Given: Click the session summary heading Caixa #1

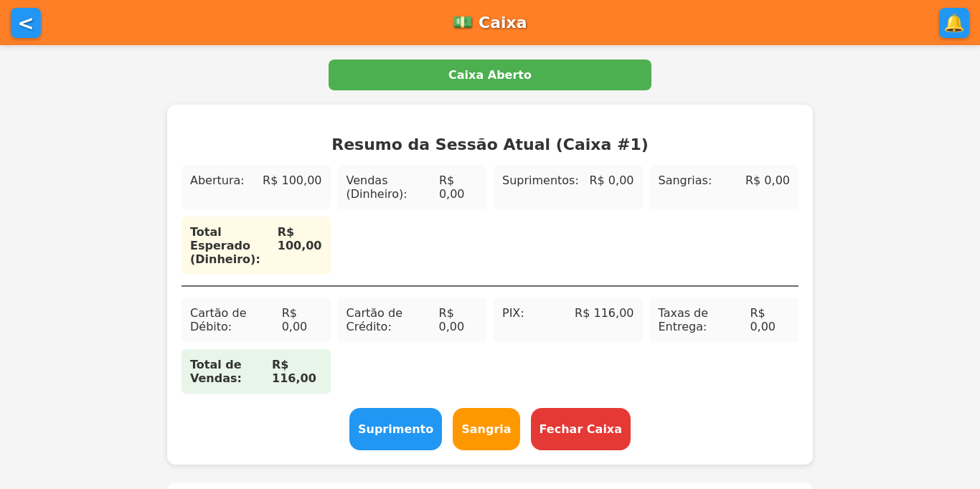Looking at the screenshot, I should (490, 144).
